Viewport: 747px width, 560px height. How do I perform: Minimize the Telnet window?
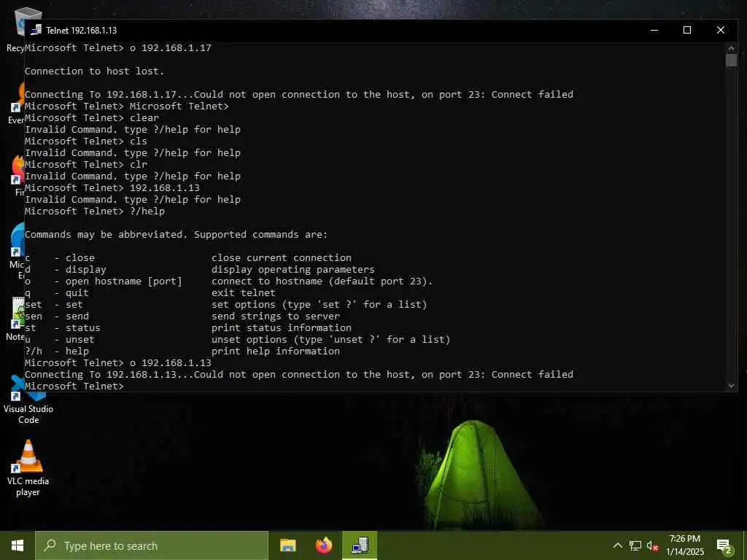pyautogui.click(x=654, y=30)
